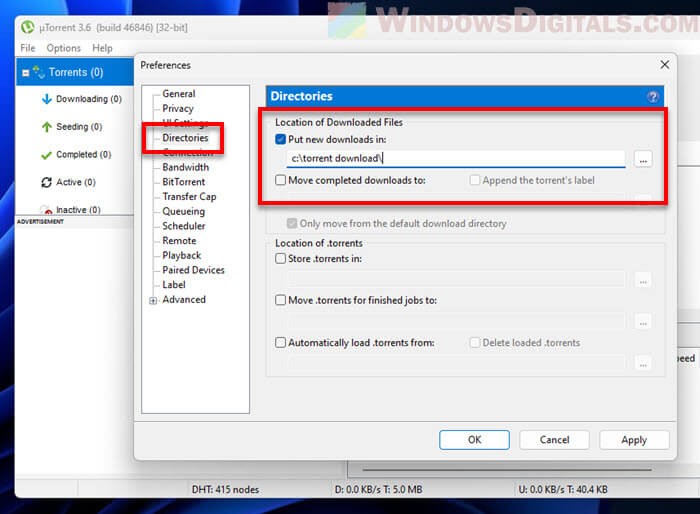Image resolution: width=700 pixels, height=514 pixels.
Task: Toggle Only move from default download directory
Action: (x=292, y=223)
